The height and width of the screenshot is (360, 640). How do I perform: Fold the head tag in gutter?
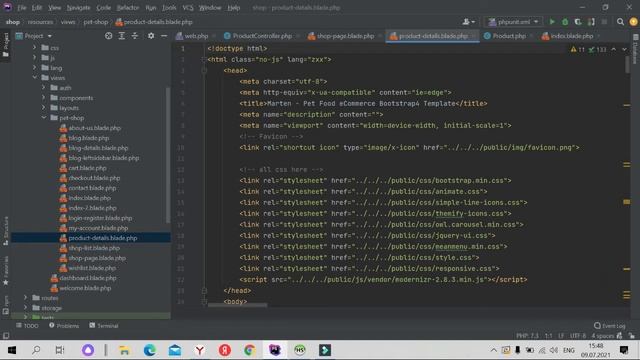tap(204, 70)
